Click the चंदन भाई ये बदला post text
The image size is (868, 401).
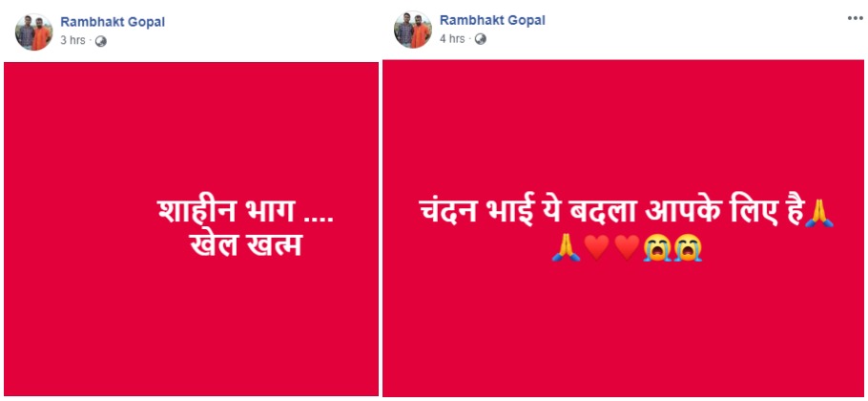coord(610,215)
